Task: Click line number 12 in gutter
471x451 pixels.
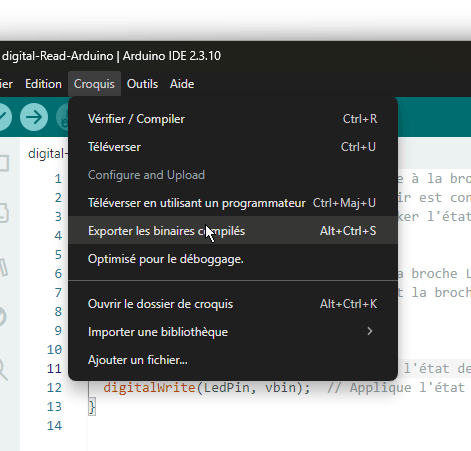Action: pyautogui.click(x=54, y=388)
